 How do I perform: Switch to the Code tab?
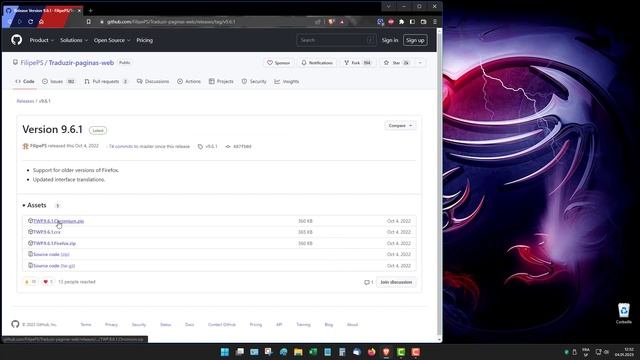point(25,81)
